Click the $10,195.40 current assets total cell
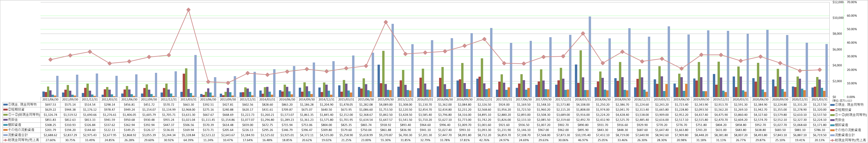The image size is (868, 143). click(583, 135)
